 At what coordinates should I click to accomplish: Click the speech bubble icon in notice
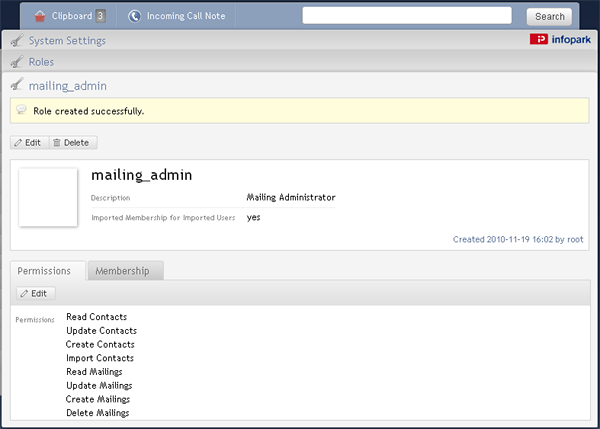click(22, 110)
